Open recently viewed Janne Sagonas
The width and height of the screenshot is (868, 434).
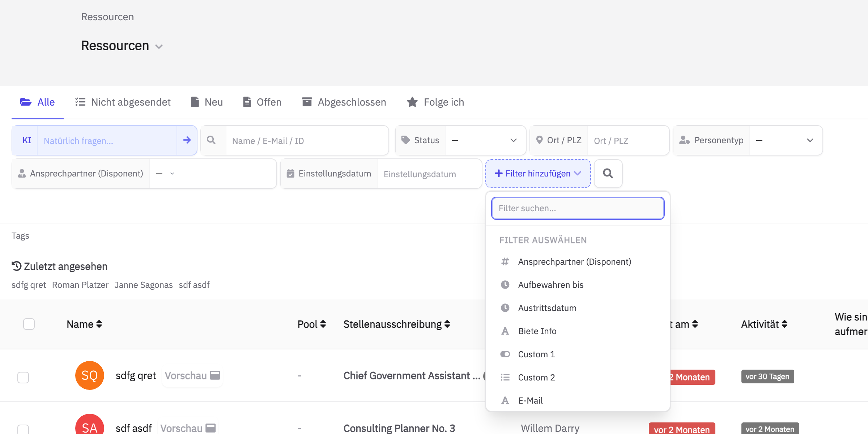(144, 285)
